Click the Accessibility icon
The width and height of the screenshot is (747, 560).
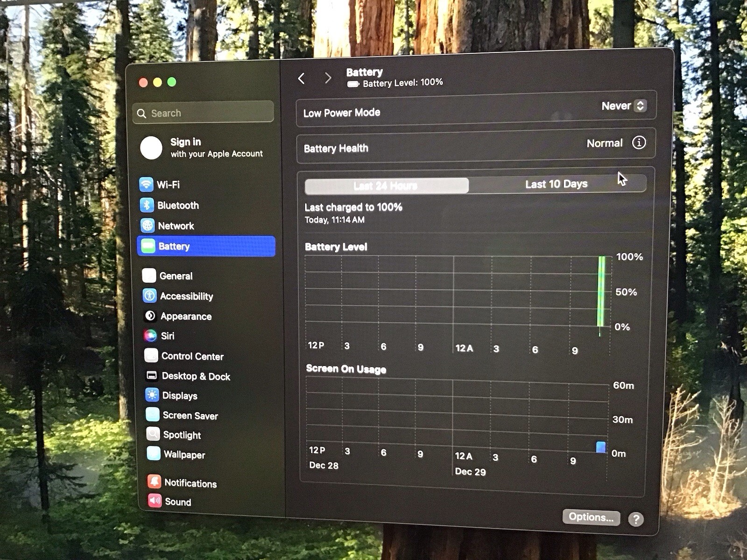[149, 295]
